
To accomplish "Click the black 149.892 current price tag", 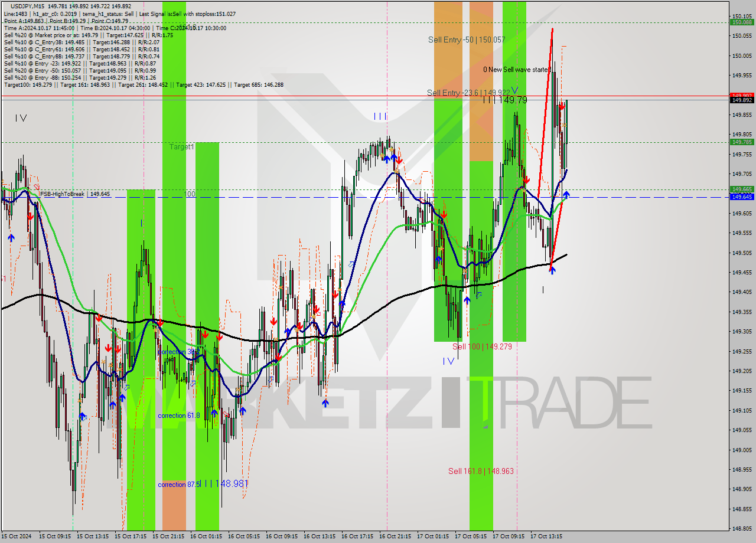I will pos(742,100).
